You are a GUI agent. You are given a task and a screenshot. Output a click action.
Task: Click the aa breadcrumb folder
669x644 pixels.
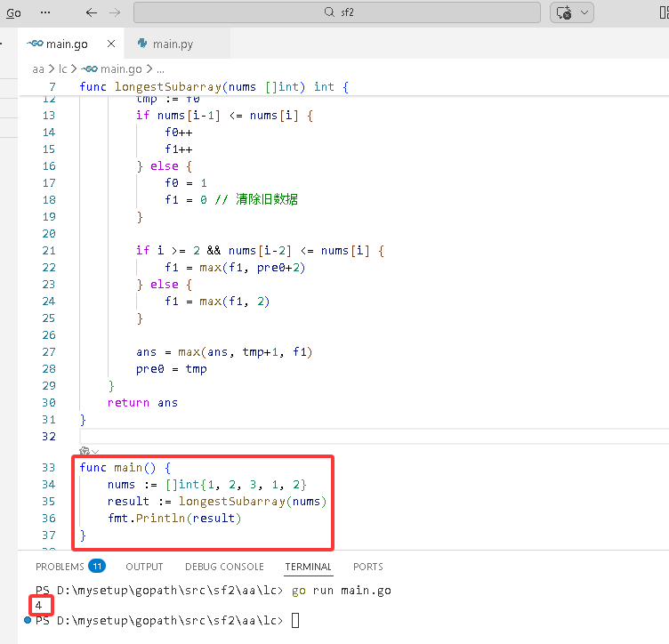(x=38, y=69)
